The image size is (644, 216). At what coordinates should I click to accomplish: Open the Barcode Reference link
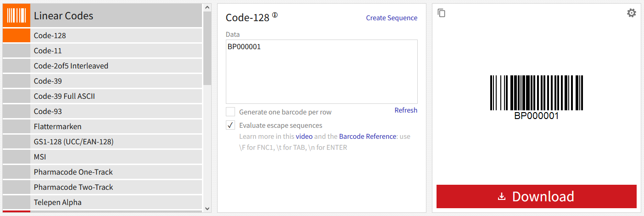[367, 136]
